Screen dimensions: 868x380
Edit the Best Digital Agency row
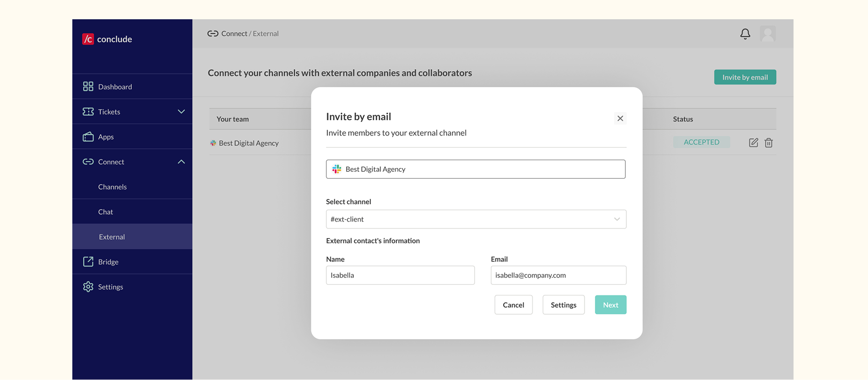[x=753, y=142]
